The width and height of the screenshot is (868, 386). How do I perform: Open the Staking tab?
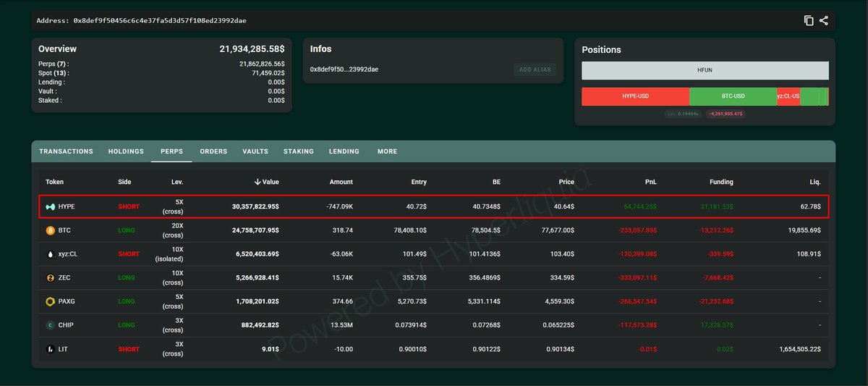(299, 151)
